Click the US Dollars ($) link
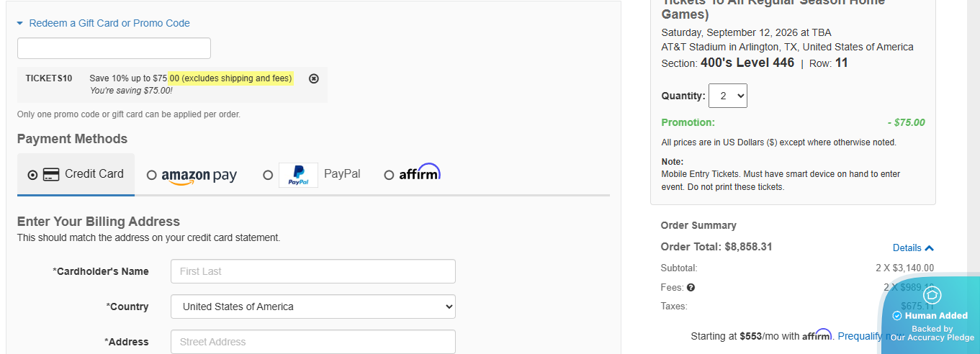980x354 pixels. 772,142
